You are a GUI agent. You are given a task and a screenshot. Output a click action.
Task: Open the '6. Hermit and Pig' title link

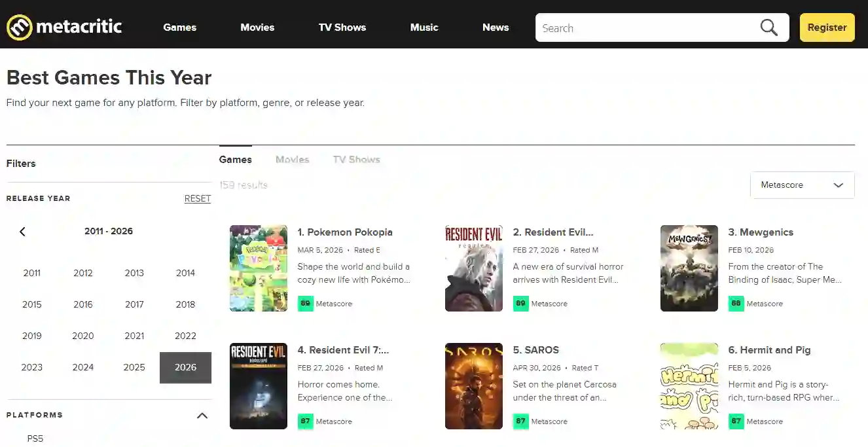tap(769, 350)
